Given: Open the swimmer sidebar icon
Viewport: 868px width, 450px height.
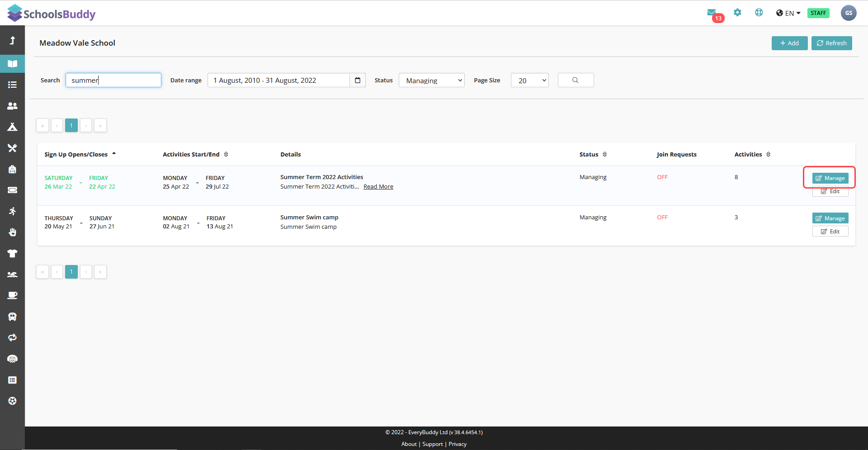Looking at the screenshot, I should 12,275.
